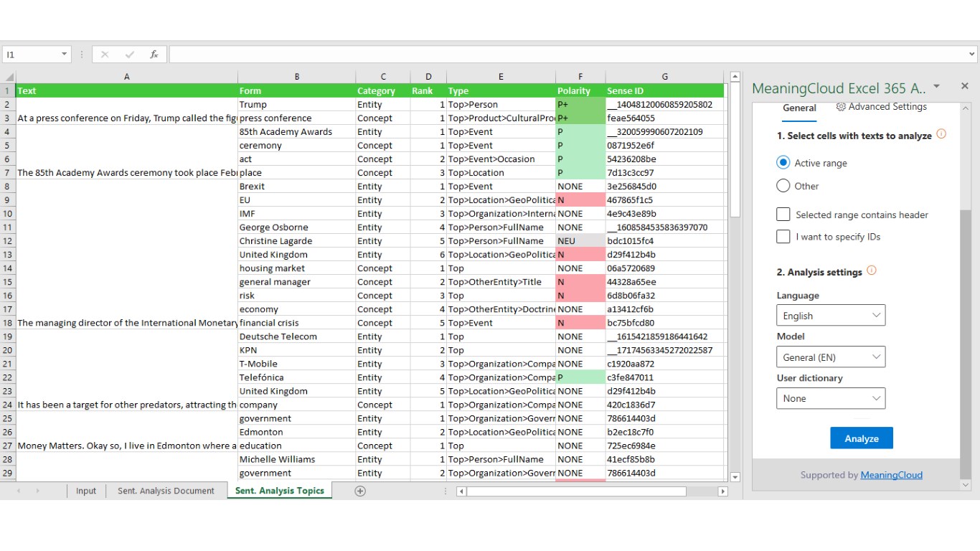
Task: Click the Form header cell
Action: pyautogui.click(x=296, y=91)
